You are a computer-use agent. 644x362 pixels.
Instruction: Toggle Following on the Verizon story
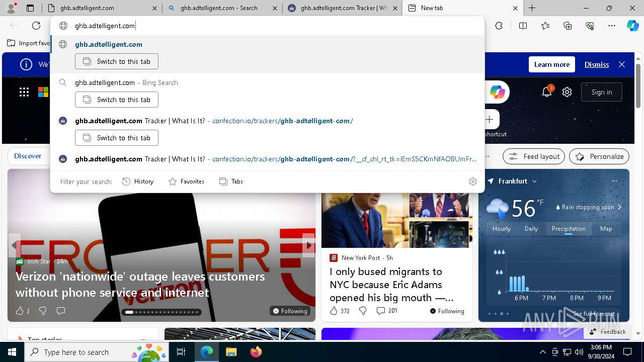(290, 311)
